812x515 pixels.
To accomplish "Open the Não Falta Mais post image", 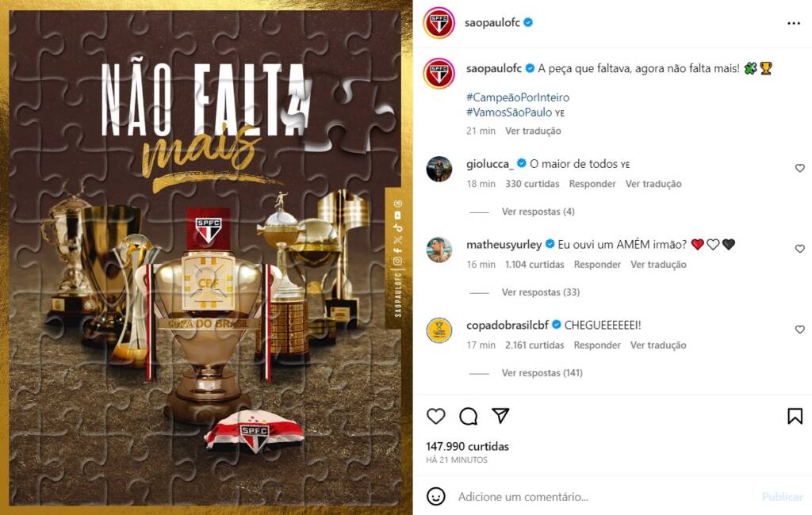I will coord(206,257).
